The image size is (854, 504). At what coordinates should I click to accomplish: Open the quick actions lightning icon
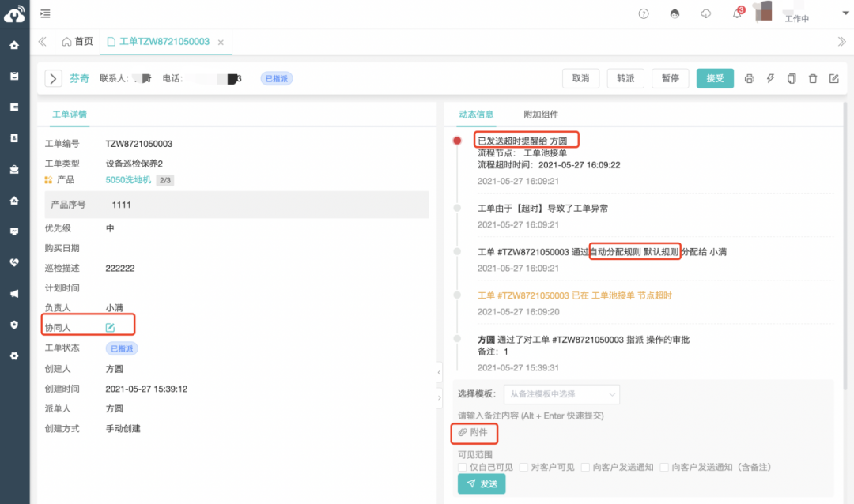click(x=770, y=78)
